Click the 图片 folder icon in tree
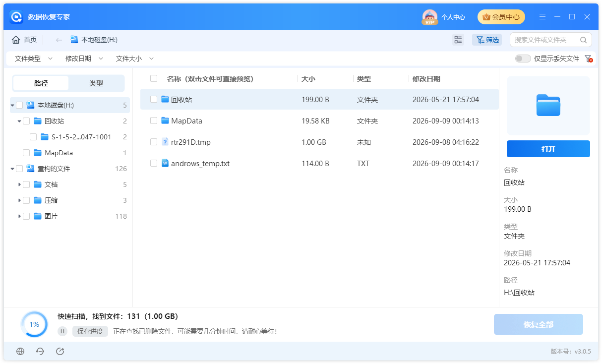Screen dimensions: 602x364 coord(38,216)
